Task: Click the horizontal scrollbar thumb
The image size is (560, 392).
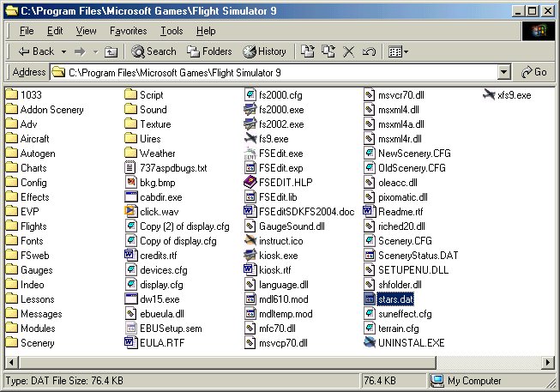Action: coord(227,362)
